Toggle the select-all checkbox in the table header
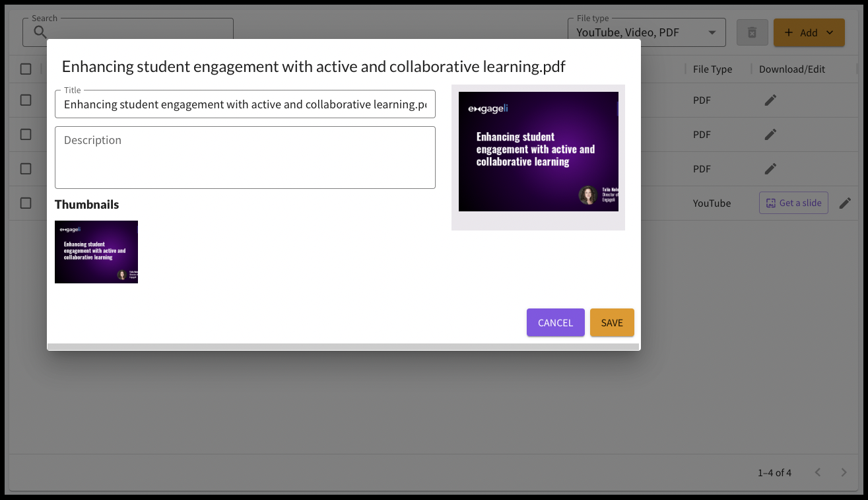This screenshot has height=500, width=868. (x=26, y=69)
